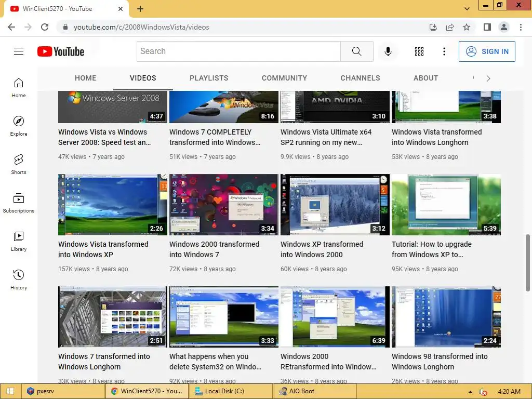Select the VIDEOS channel tab
Image resolution: width=532 pixels, height=399 pixels.
click(143, 78)
